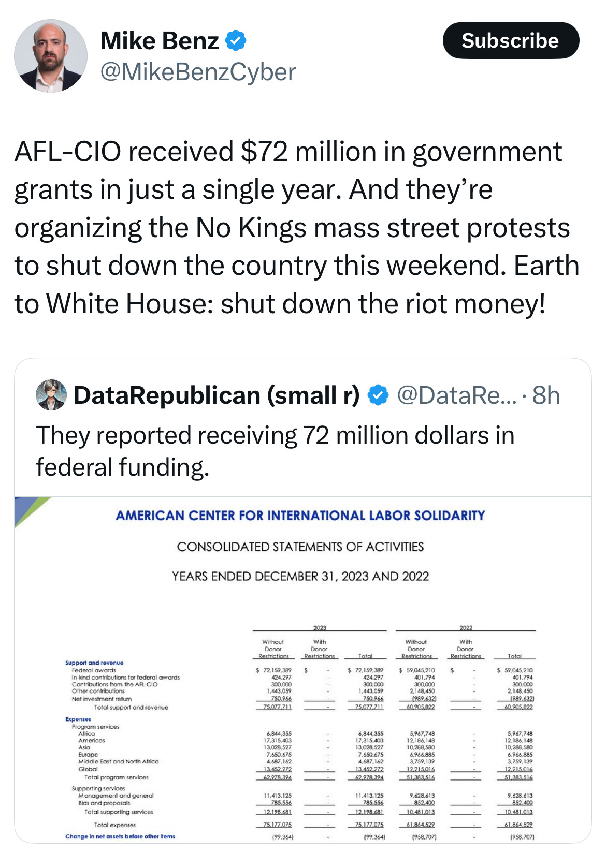606x868 pixels.
Task: Open Mike Benz's profile photo
Action: [x=51, y=56]
